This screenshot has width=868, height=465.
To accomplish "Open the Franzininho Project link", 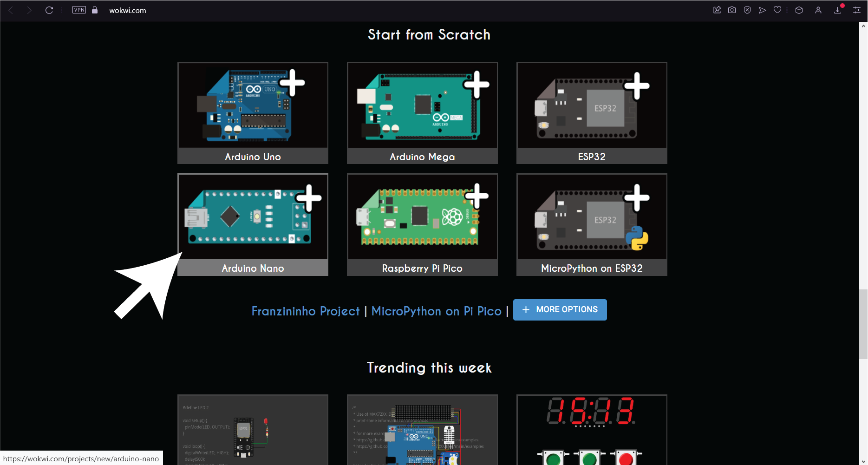I will point(306,311).
